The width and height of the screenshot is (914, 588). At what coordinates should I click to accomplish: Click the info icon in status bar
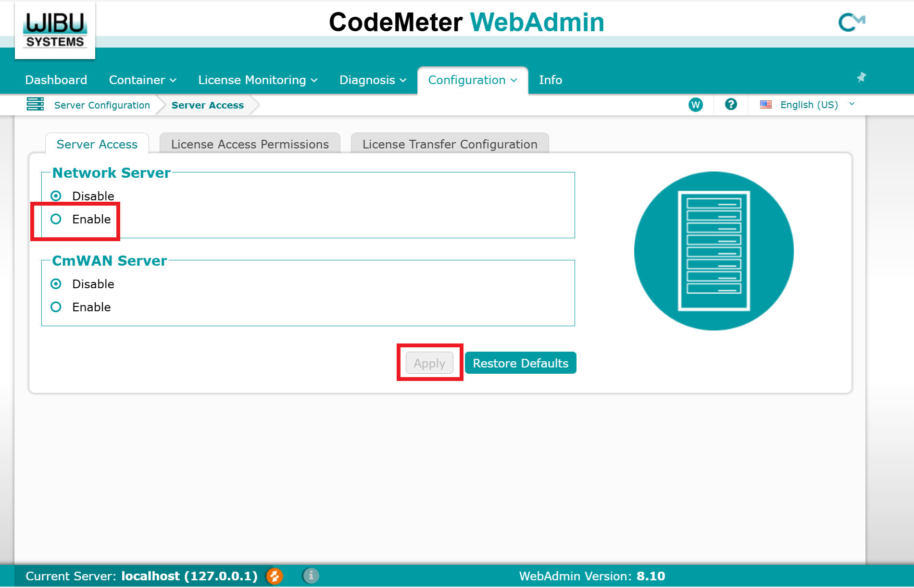pyautogui.click(x=311, y=576)
